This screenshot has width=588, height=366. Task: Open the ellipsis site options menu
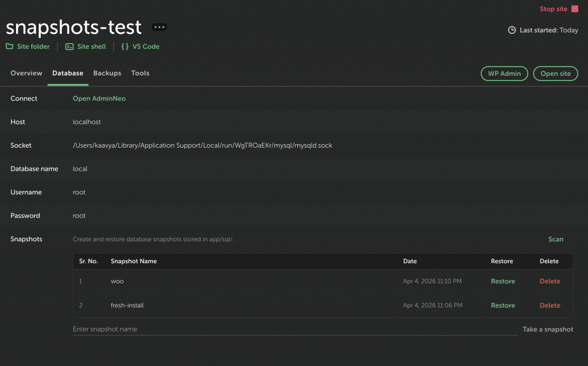(159, 26)
